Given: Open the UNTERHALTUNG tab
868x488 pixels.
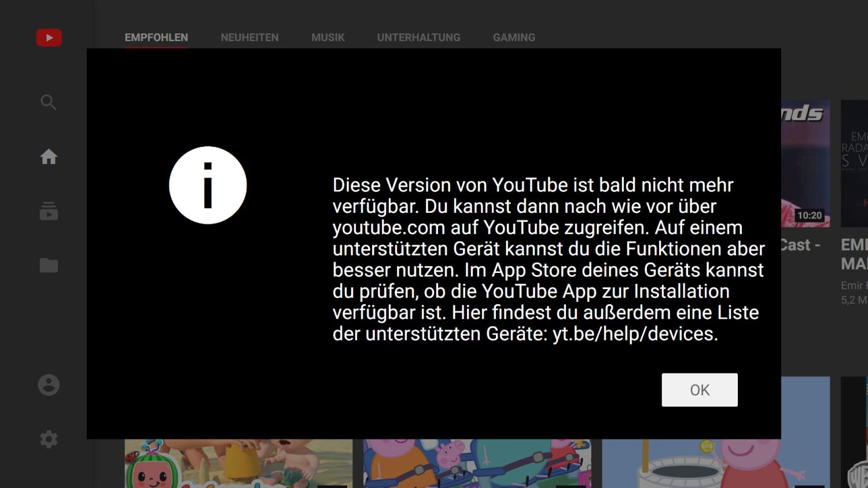Looking at the screenshot, I should 418,38.
